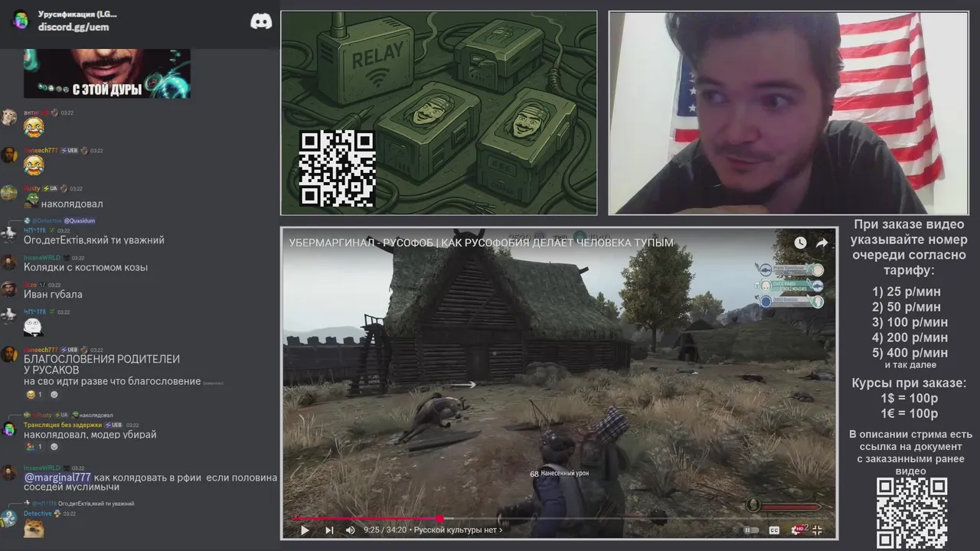
Task: Click the Share arrow icon on video
Action: (822, 243)
